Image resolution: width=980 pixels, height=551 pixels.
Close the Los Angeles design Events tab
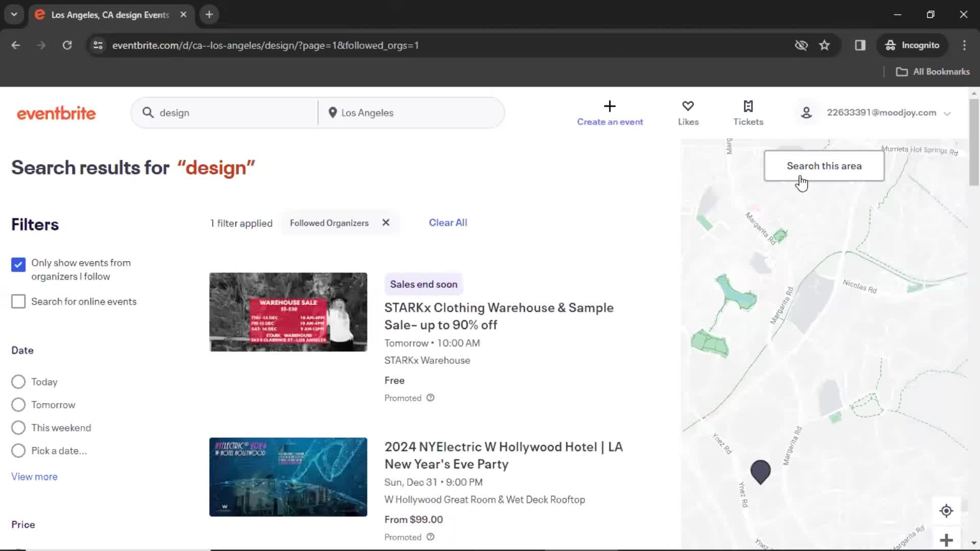[183, 14]
